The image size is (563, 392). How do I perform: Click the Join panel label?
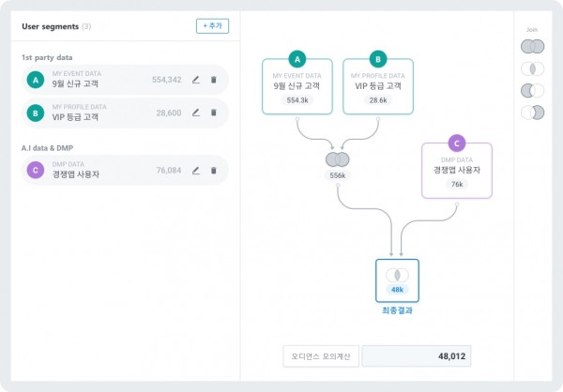[532, 30]
